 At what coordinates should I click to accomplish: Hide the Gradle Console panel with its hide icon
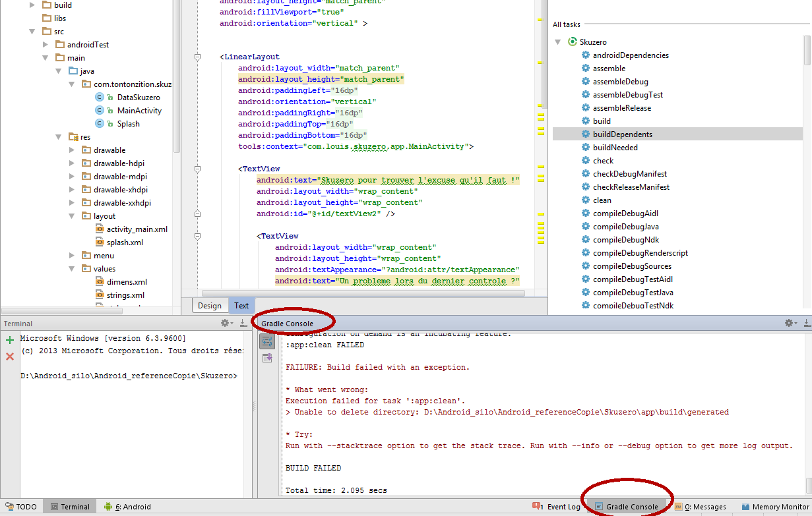[x=807, y=323]
